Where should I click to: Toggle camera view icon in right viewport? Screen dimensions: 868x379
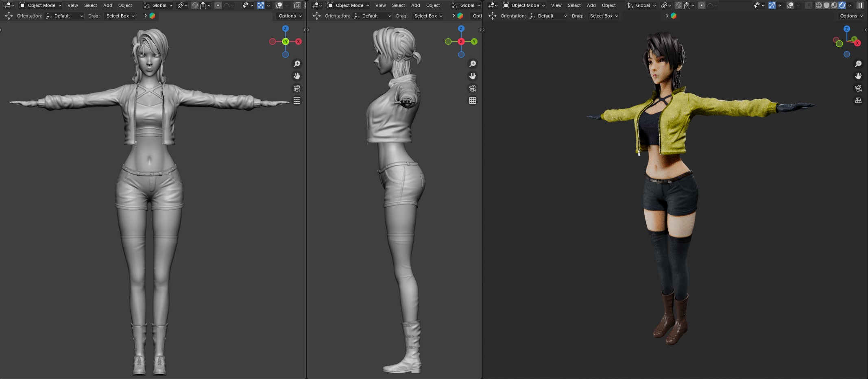(x=858, y=88)
